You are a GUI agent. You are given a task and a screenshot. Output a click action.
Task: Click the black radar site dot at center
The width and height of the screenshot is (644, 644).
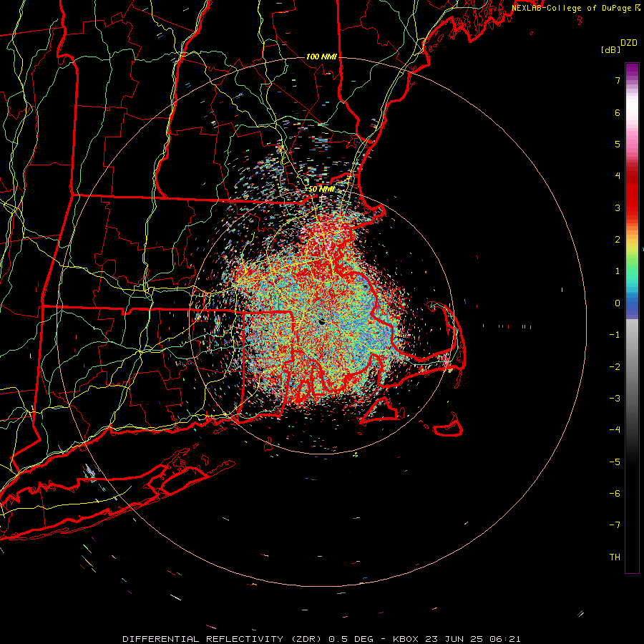(x=322, y=323)
